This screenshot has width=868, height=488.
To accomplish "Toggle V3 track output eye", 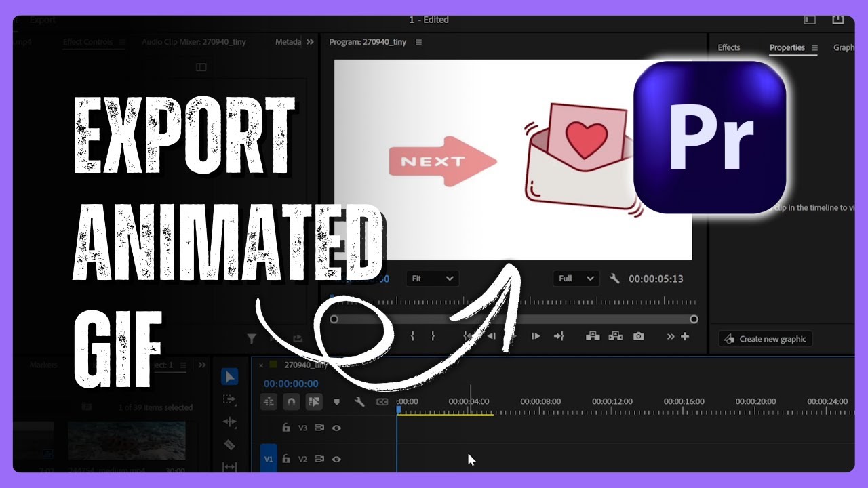I will 336,428.
